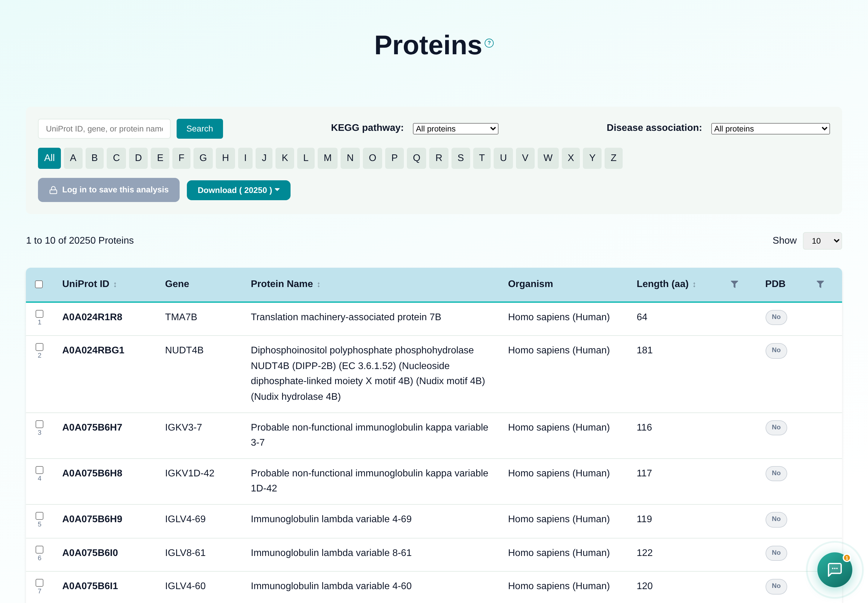Open the PDB column filter funnel

pos(820,284)
